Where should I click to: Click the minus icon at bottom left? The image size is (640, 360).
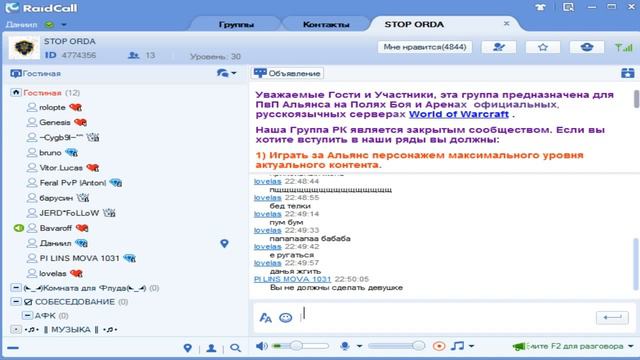click(13, 348)
